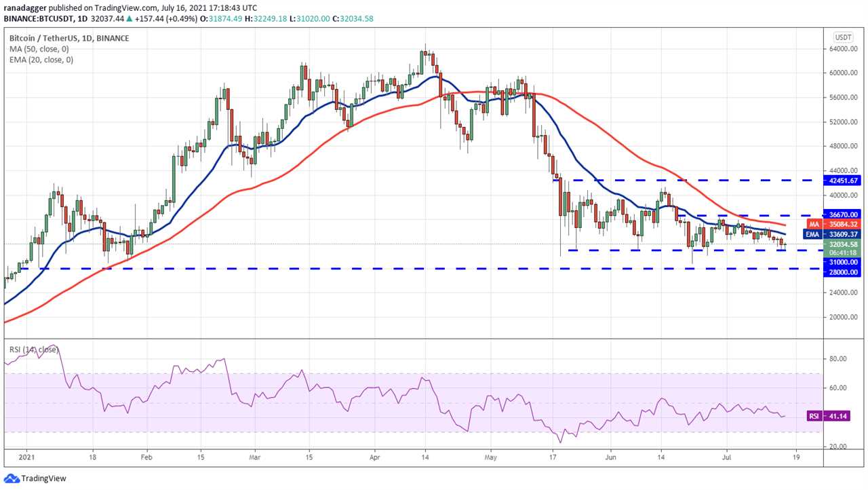This screenshot has width=868, height=490.
Task: Click the 60000.00 price axis label
Action: point(844,73)
